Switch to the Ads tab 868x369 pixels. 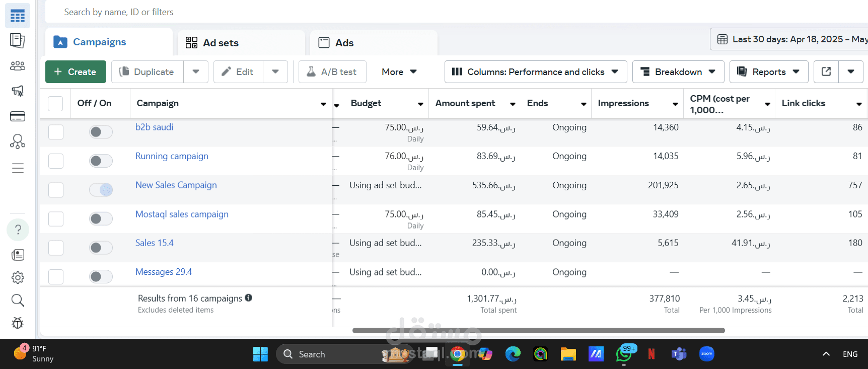point(374,43)
